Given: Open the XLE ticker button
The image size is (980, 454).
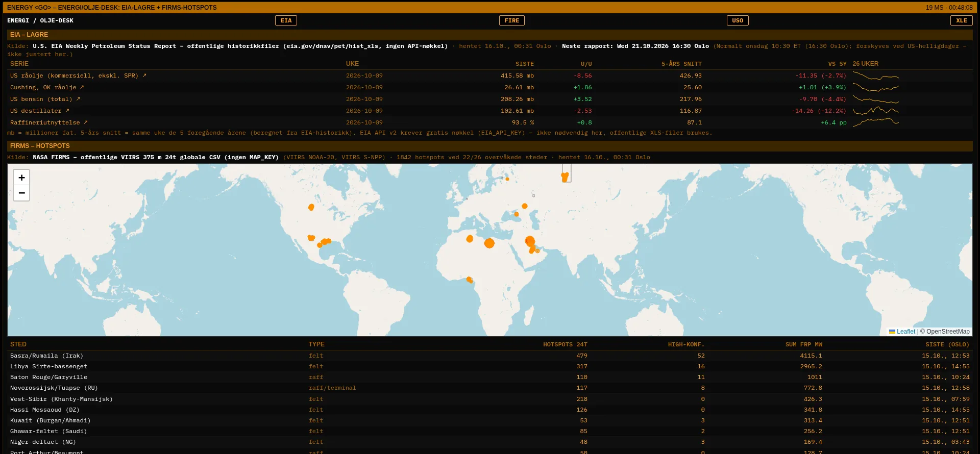Looking at the screenshot, I should click(962, 20).
